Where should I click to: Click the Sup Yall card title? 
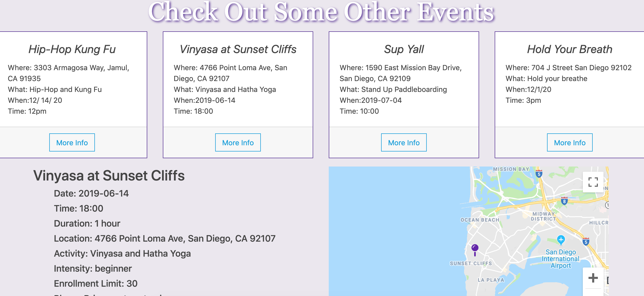pos(404,49)
